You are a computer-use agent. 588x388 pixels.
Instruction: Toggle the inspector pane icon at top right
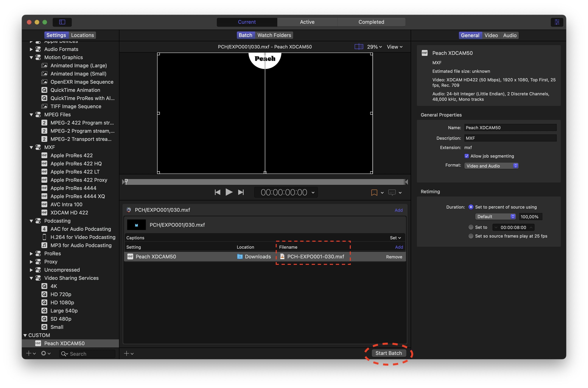tap(557, 22)
